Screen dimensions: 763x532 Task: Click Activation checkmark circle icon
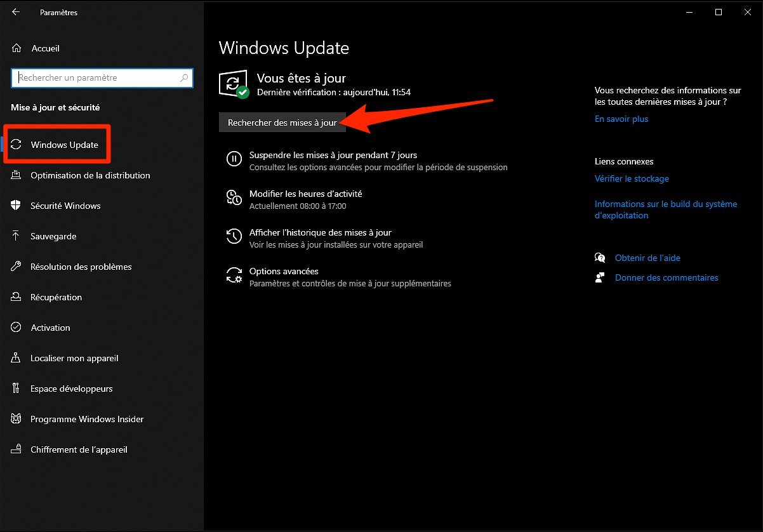coord(17,328)
